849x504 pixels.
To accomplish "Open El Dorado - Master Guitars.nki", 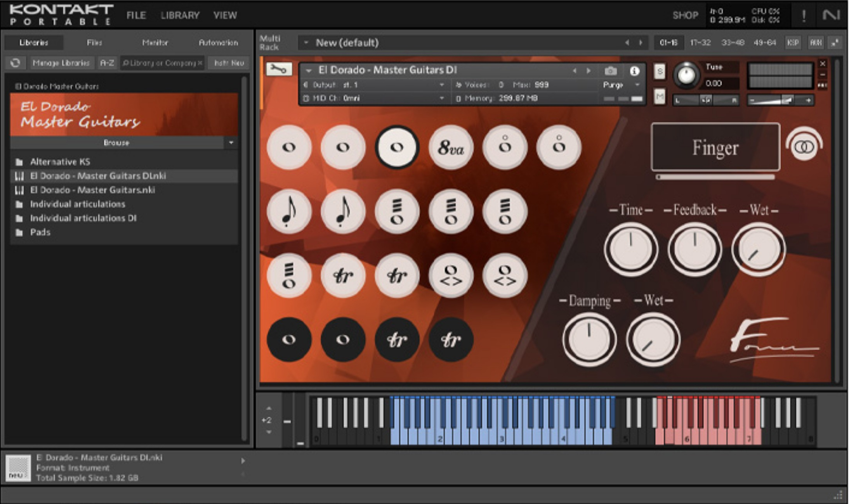I will 124,190.
